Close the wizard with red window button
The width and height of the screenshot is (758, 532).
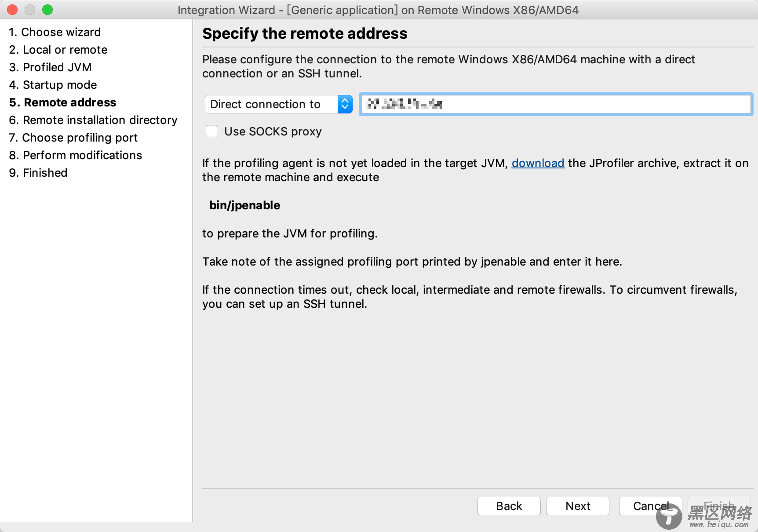[x=12, y=9]
